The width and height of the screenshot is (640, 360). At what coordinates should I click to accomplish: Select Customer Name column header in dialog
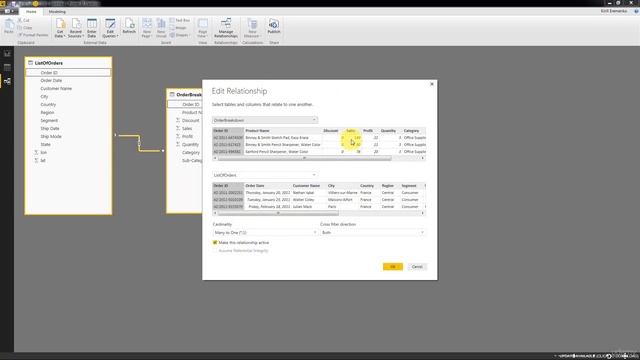(306, 186)
